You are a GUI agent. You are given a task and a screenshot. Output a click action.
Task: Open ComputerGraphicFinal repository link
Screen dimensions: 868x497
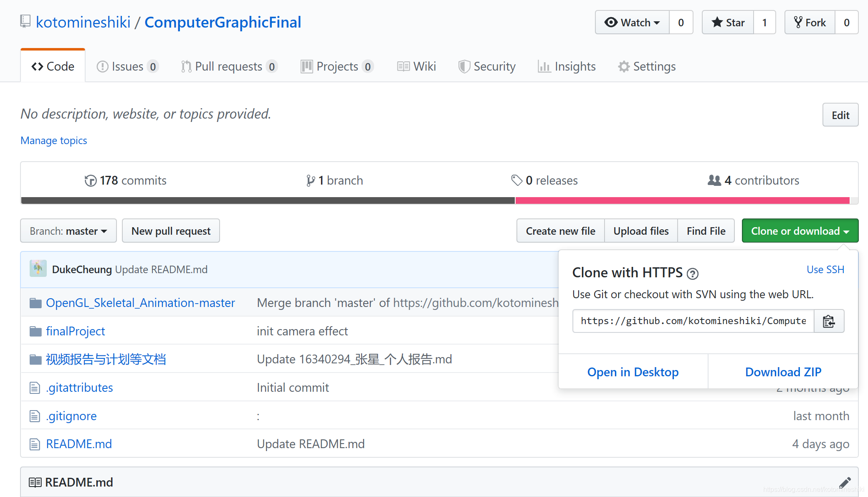click(223, 22)
